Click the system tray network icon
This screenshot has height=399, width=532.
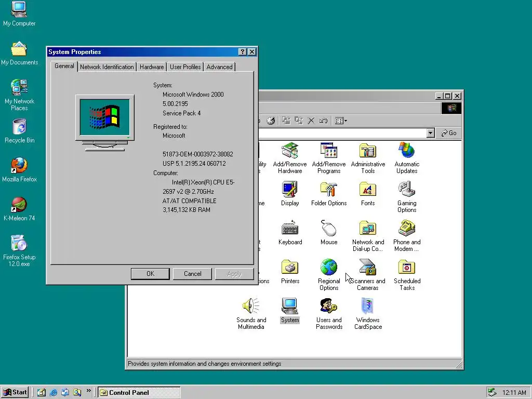[492, 392]
